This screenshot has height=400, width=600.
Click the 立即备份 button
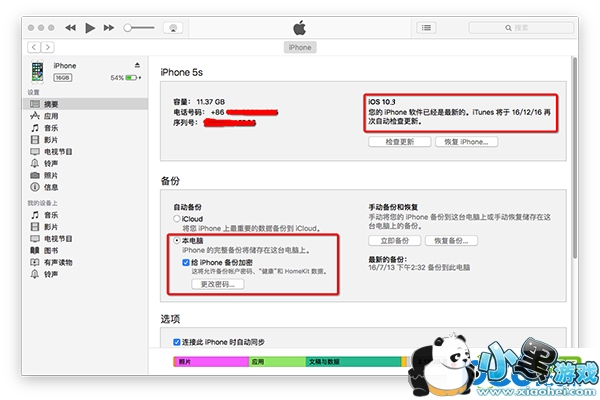point(395,240)
